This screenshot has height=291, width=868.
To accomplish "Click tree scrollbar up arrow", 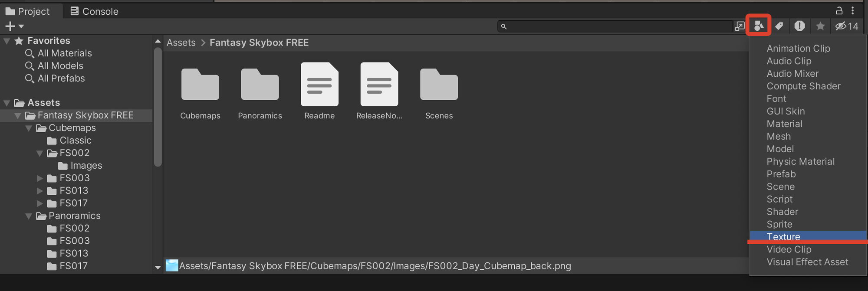I will [x=158, y=41].
